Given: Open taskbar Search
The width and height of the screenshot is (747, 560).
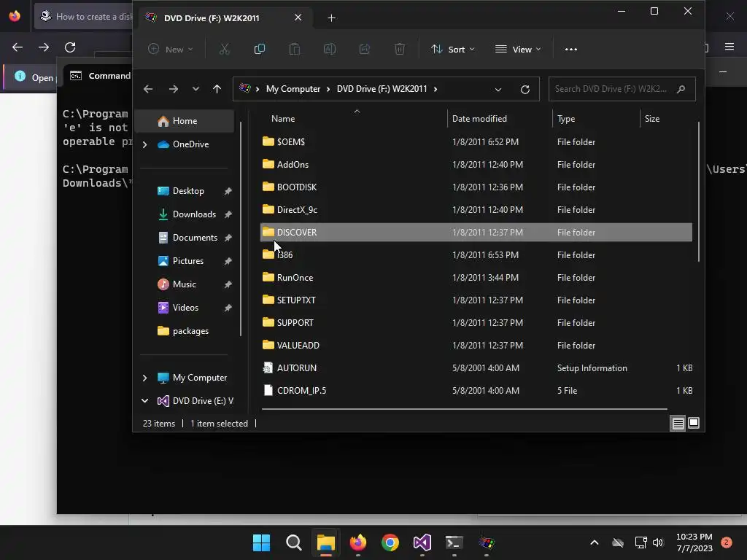Looking at the screenshot, I should (x=294, y=542).
